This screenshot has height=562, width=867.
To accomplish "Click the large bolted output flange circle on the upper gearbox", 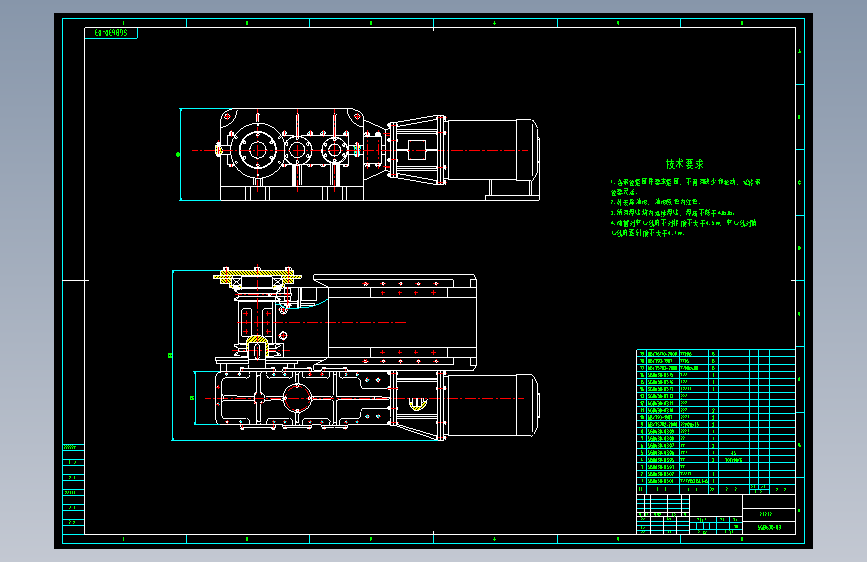I will coord(257,150).
